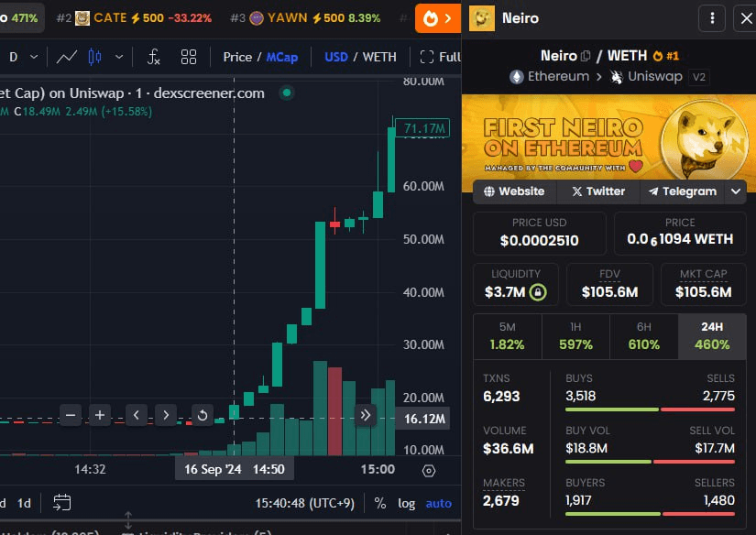Open trending token #3 YAWN

[305, 18]
